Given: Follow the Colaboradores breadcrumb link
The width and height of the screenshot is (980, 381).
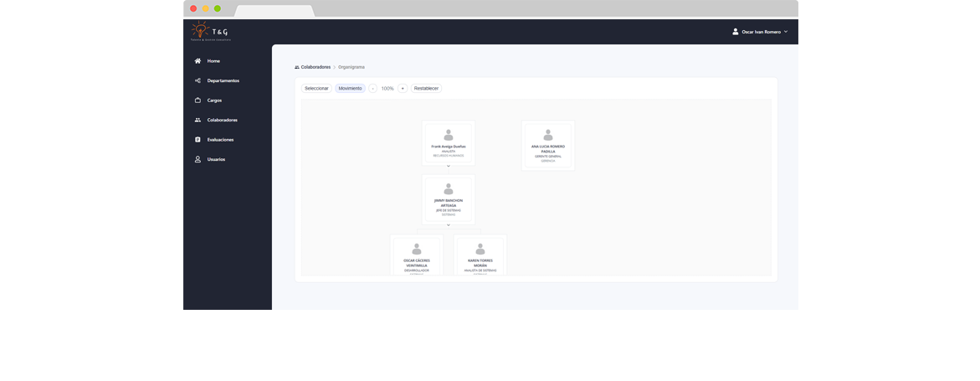Looking at the screenshot, I should tap(316, 67).
